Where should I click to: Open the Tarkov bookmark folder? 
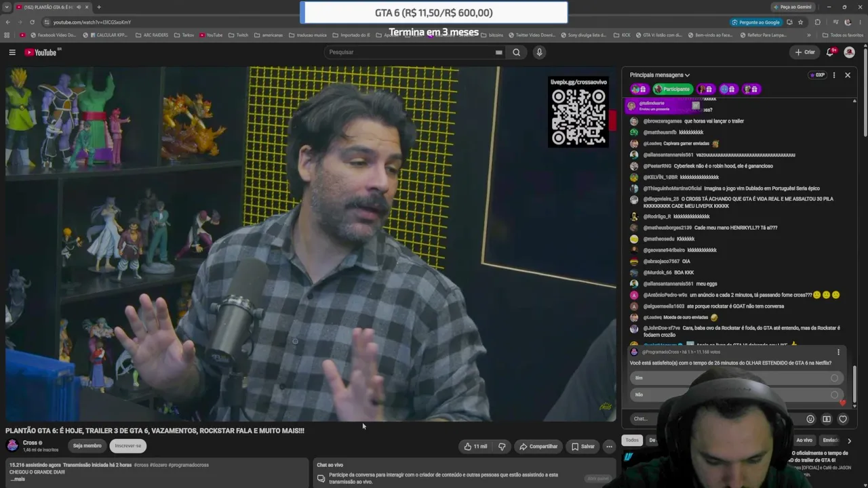pos(184,35)
